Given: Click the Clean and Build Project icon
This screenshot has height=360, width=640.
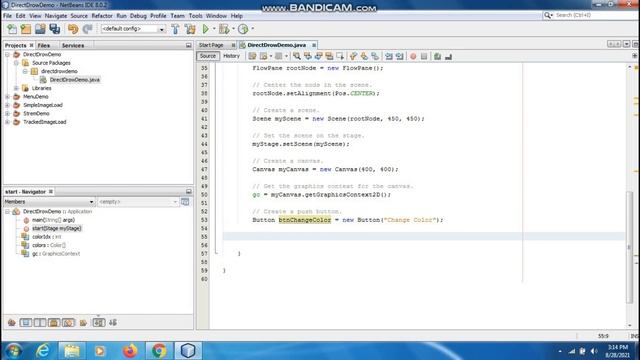Looking at the screenshot, I should 190,29.
